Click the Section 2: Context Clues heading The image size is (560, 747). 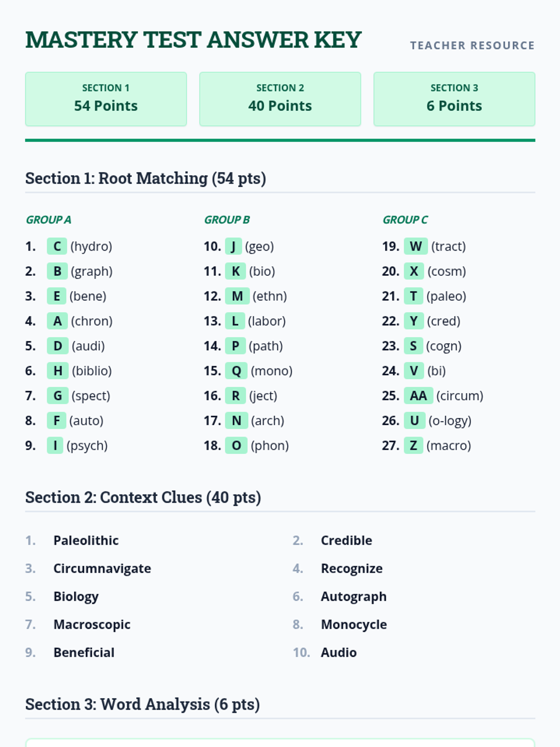coord(143,497)
